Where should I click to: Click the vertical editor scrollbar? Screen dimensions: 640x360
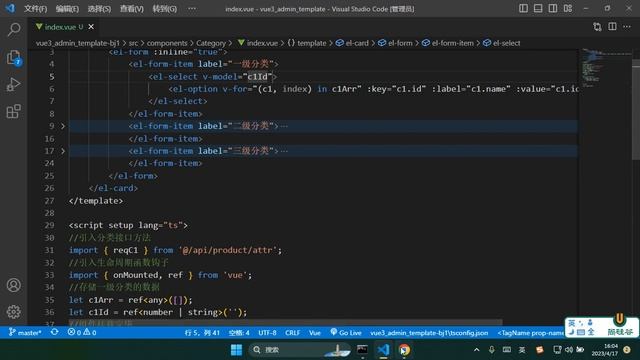coord(636,110)
